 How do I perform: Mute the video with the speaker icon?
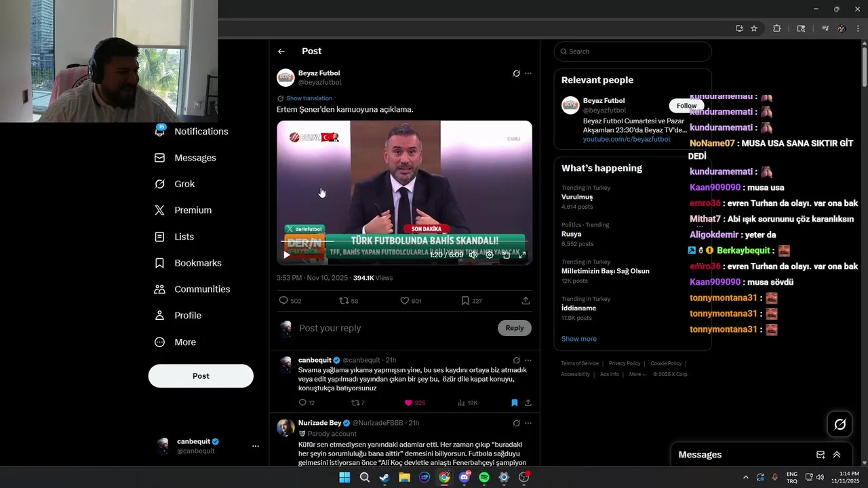[x=473, y=255]
